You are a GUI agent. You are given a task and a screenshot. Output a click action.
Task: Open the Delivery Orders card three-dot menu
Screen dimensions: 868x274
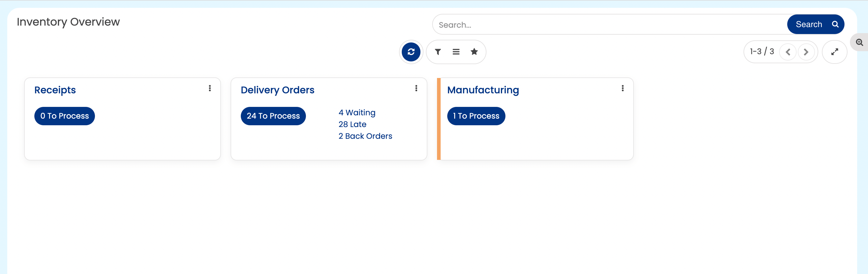[x=416, y=88]
